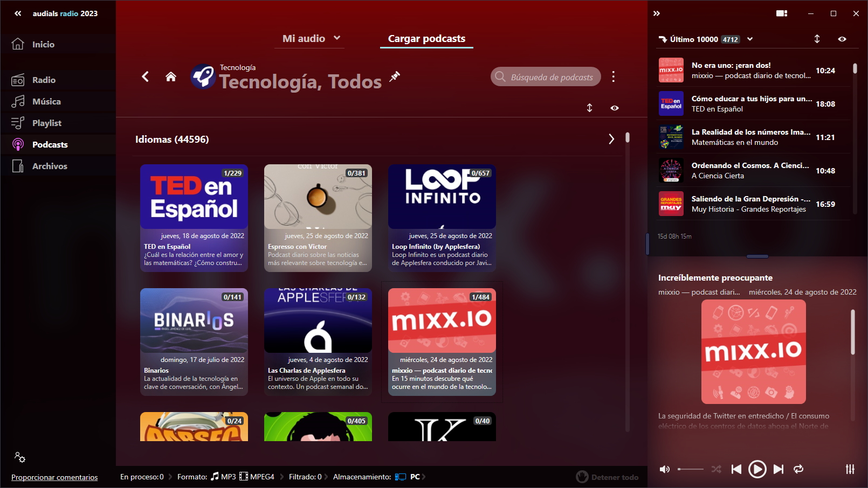This screenshot has width=868, height=488.
Task: Go to podcasts home icon
Action: (171, 76)
